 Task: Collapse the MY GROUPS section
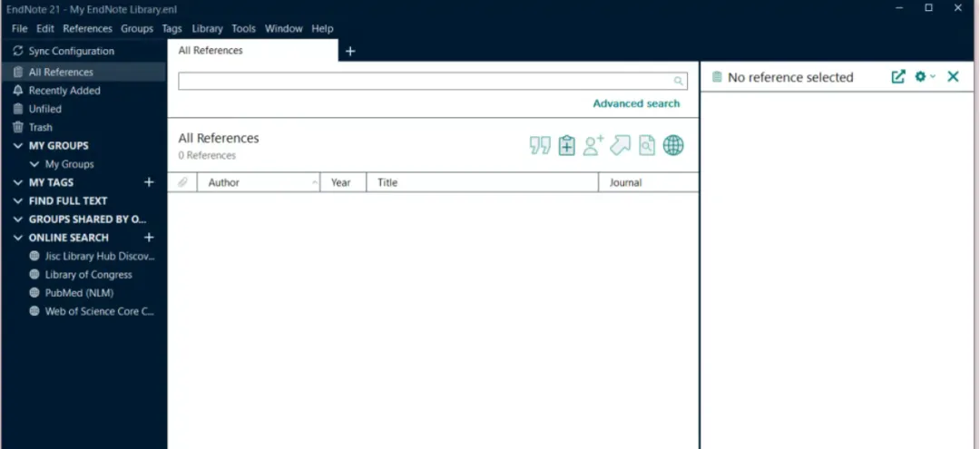tap(17, 145)
